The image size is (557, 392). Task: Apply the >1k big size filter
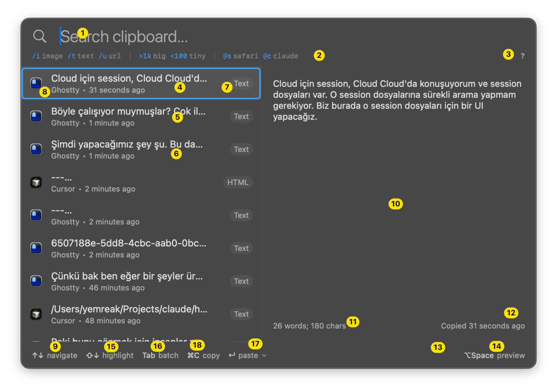point(152,56)
